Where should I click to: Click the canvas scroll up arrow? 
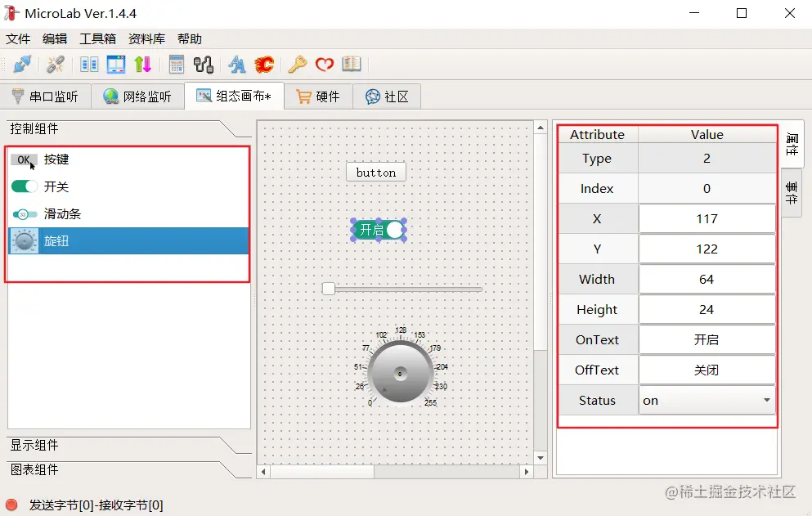click(x=541, y=128)
